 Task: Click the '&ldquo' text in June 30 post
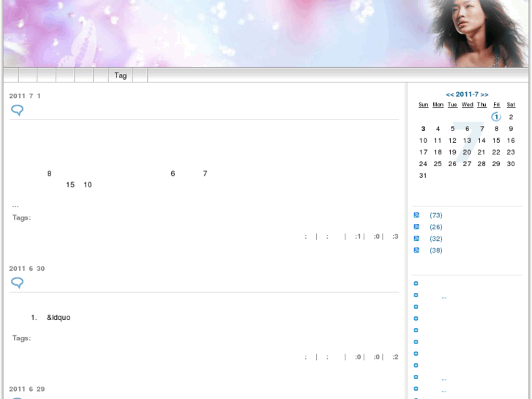pyautogui.click(x=59, y=318)
